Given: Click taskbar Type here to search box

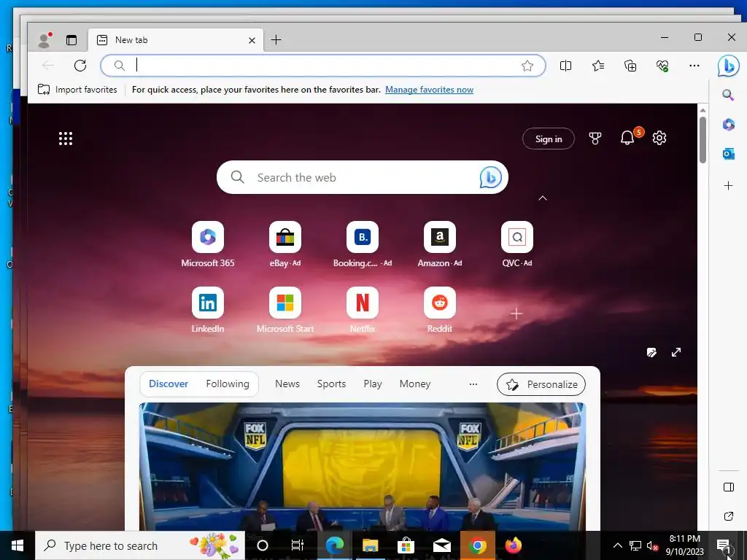Looking at the screenshot, I should click(140, 545).
